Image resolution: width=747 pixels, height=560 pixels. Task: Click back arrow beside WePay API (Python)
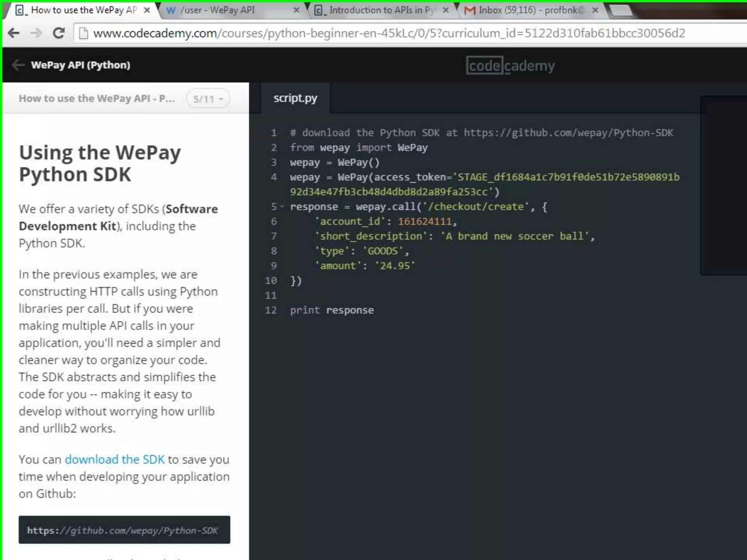click(x=18, y=65)
